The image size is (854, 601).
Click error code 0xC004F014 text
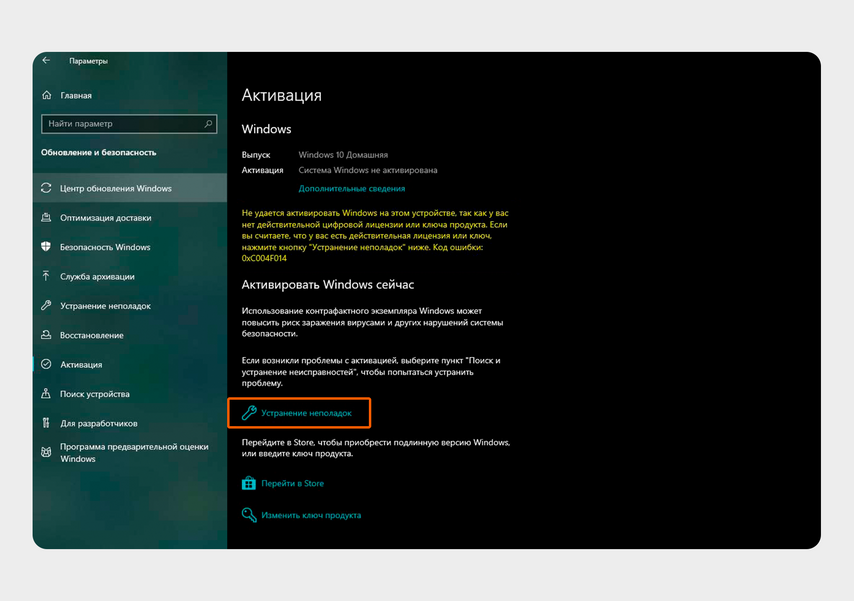point(264,258)
